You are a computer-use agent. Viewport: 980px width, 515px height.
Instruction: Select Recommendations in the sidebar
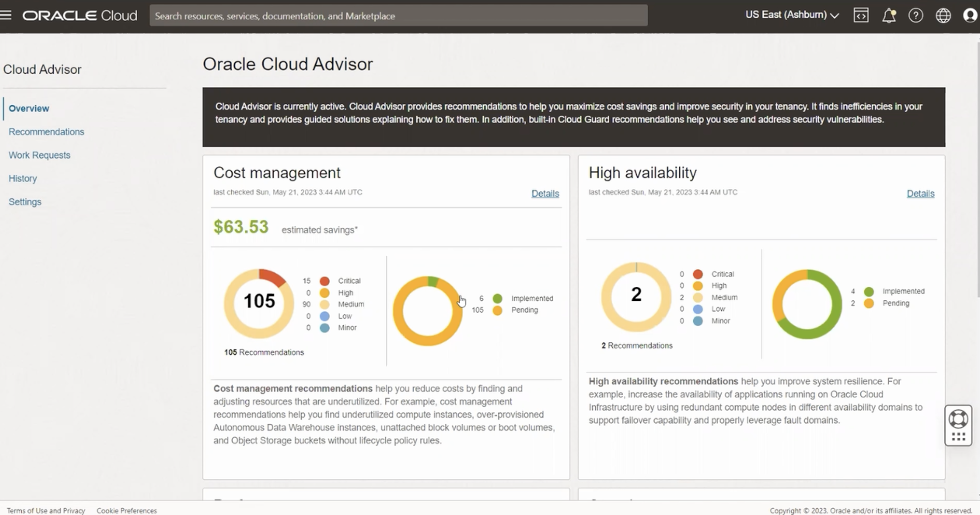(46, 132)
